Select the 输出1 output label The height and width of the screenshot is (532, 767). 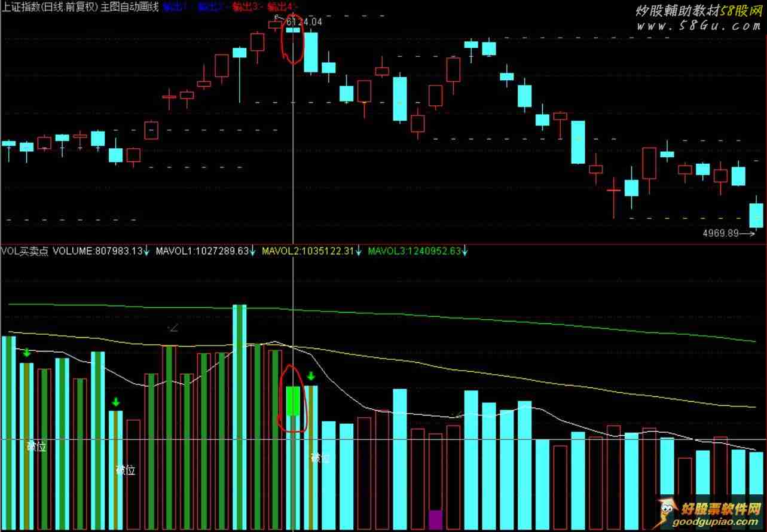point(175,7)
